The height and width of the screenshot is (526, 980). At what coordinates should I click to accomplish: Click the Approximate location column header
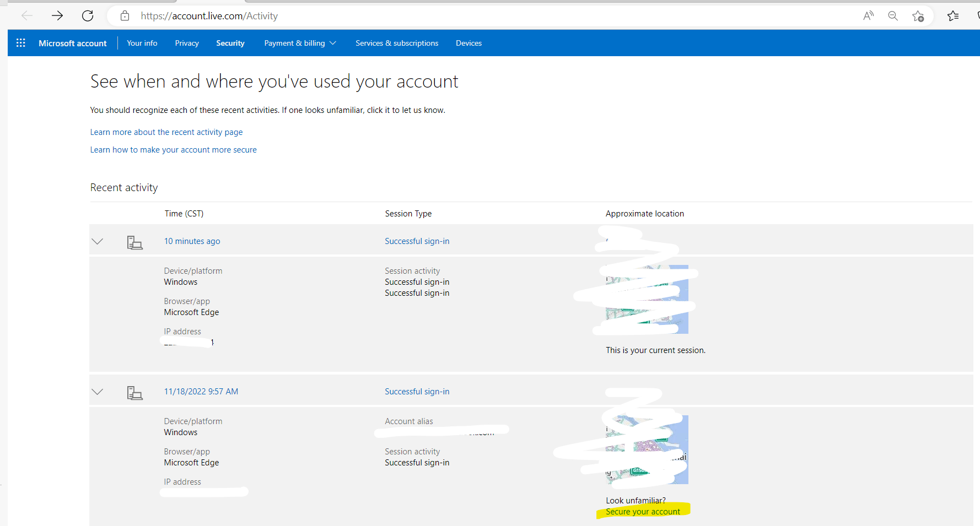(645, 214)
